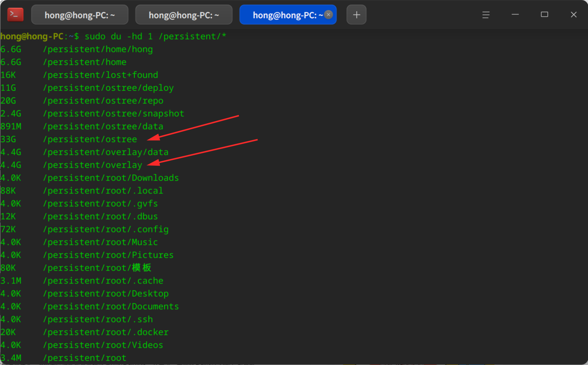The width and height of the screenshot is (588, 365).
Task: Click the /persistent/root/Music path
Action: pyautogui.click(x=100, y=242)
